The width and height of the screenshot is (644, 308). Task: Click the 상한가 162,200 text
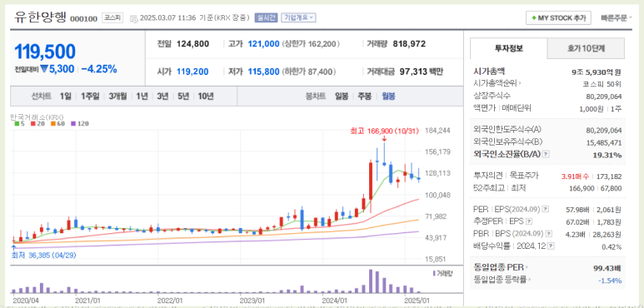[x=311, y=43]
